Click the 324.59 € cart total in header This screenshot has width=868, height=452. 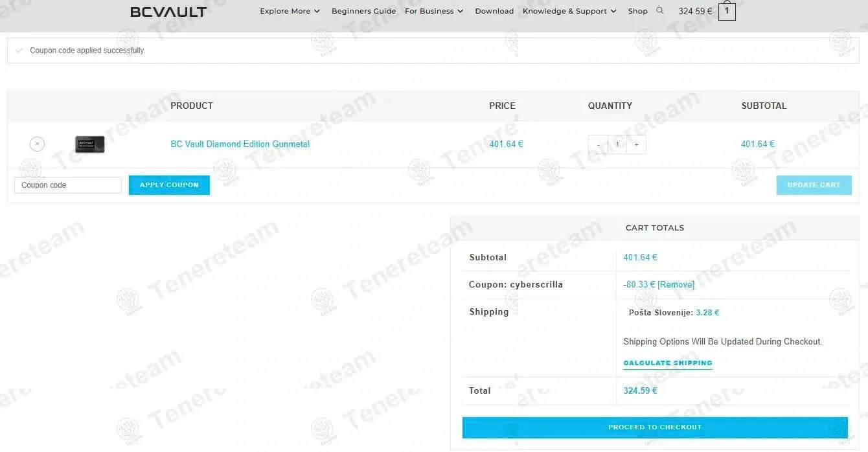695,11
